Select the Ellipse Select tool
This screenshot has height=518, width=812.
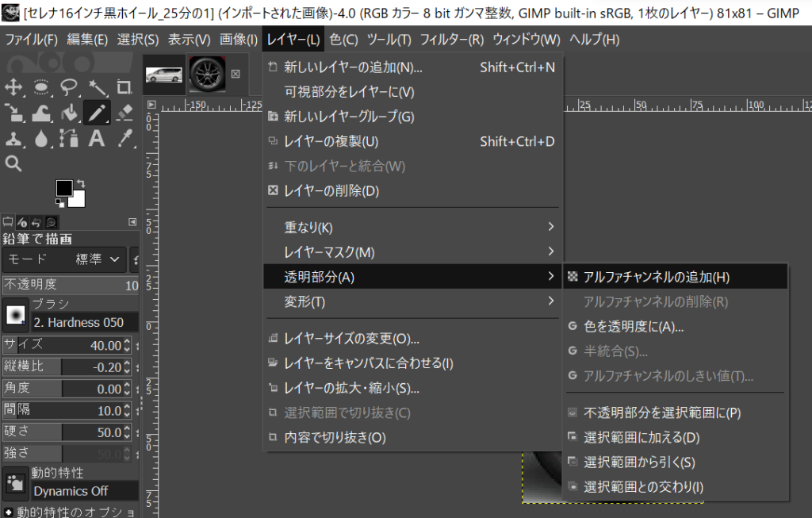pyautogui.click(x=41, y=87)
